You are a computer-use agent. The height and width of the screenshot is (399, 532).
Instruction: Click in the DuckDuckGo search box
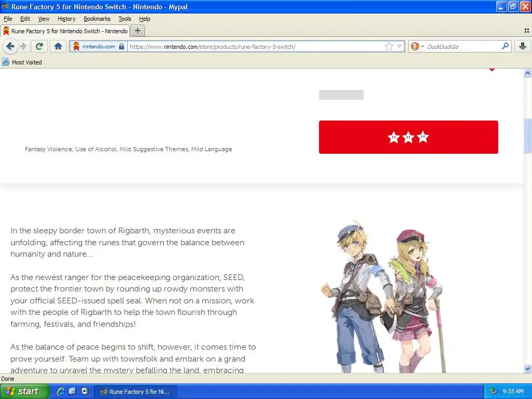click(x=463, y=46)
